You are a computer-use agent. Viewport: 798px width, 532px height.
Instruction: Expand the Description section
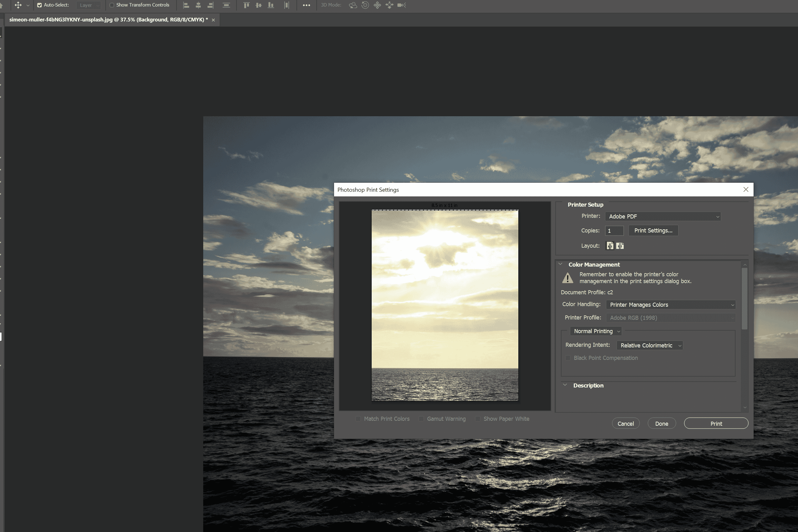[x=565, y=385]
